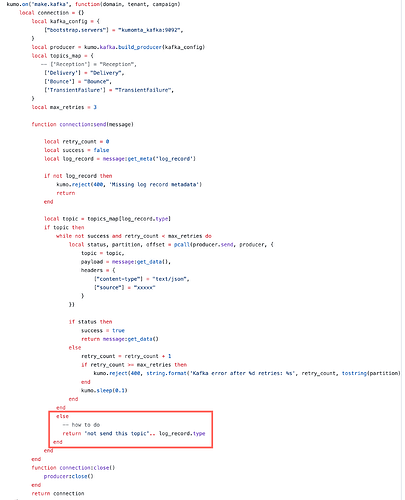Click the 'if topic then' statement

(64, 227)
